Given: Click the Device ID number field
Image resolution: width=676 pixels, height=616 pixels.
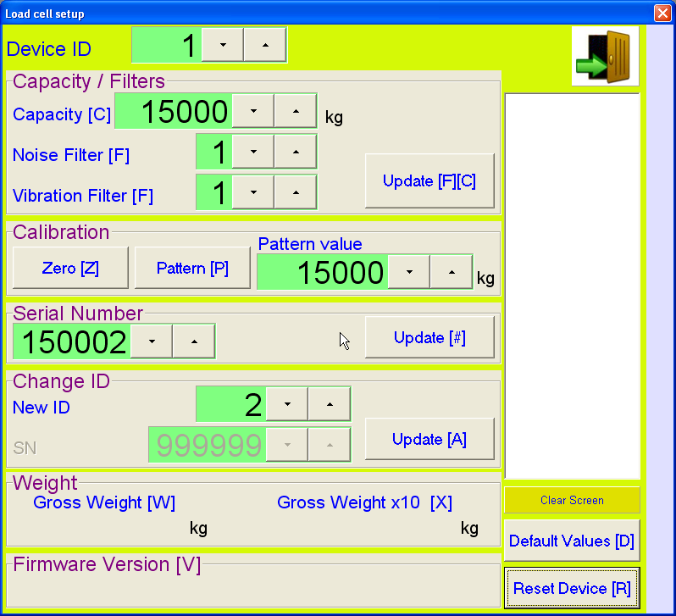Looking at the screenshot, I should point(167,45).
